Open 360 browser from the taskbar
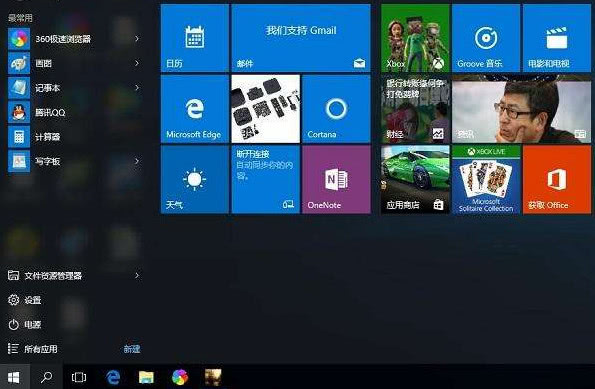This screenshot has width=595, height=389. point(180,377)
